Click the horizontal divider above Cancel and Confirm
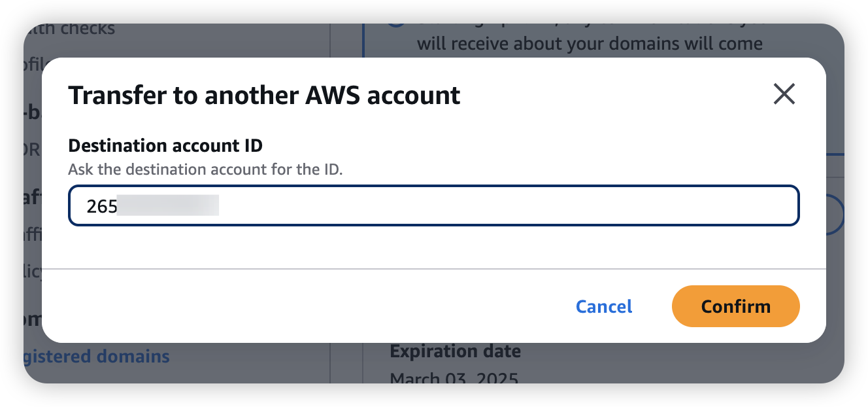The image size is (868, 407). point(433,268)
